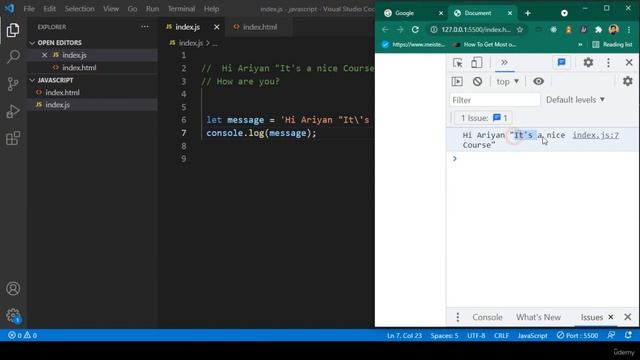The height and width of the screenshot is (360, 640).
Task: Open the Go menu
Action: click(x=132, y=9)
